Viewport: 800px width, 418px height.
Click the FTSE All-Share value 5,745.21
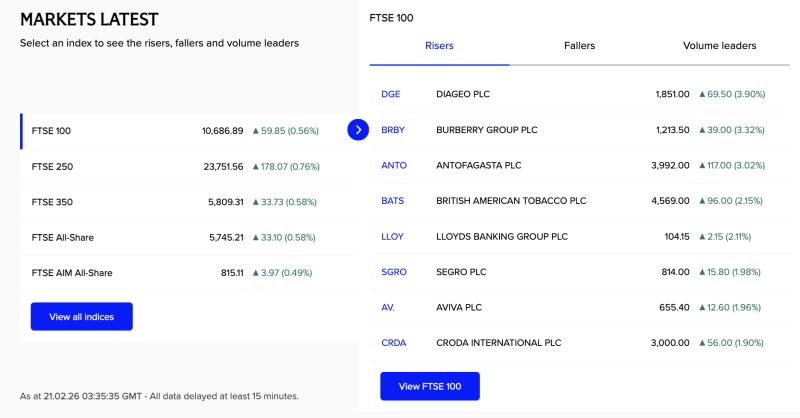226,238
